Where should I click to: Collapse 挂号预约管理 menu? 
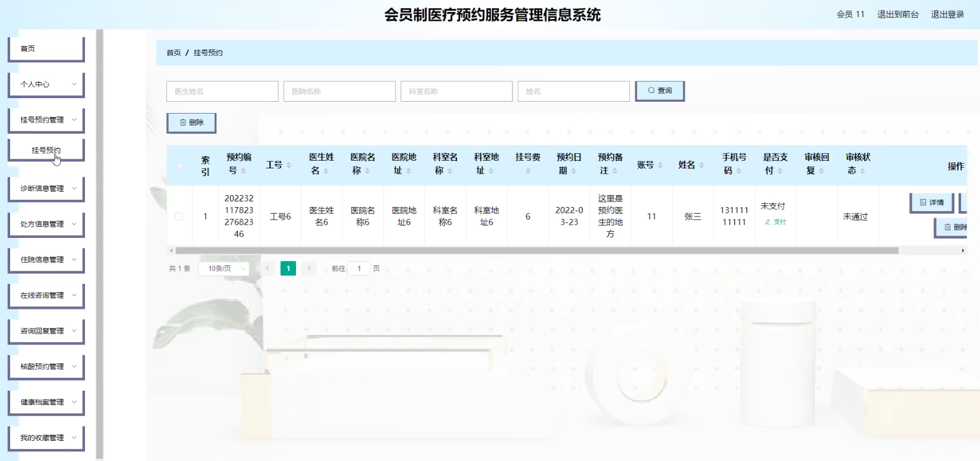pyautogui.click(x=46, y=120)
